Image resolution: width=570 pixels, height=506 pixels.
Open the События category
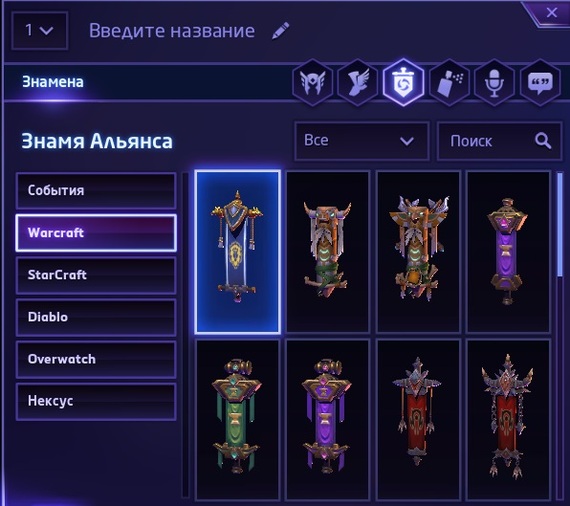[x=96, y=191]
